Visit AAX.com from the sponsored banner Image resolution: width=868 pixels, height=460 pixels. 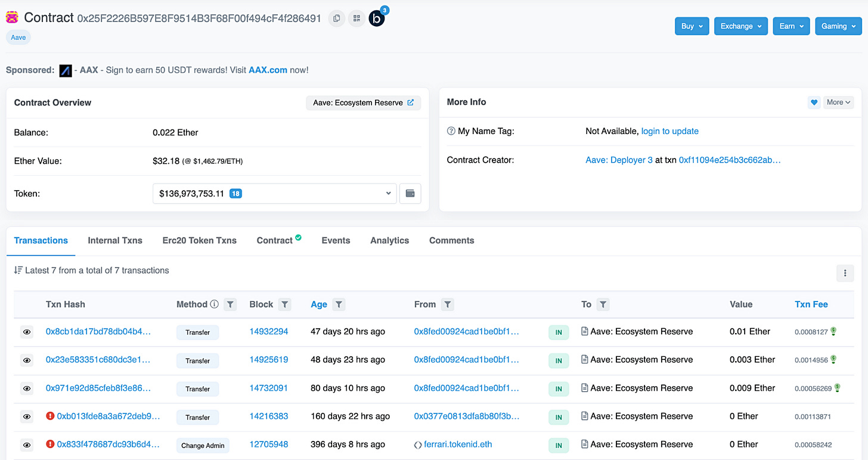267,70
